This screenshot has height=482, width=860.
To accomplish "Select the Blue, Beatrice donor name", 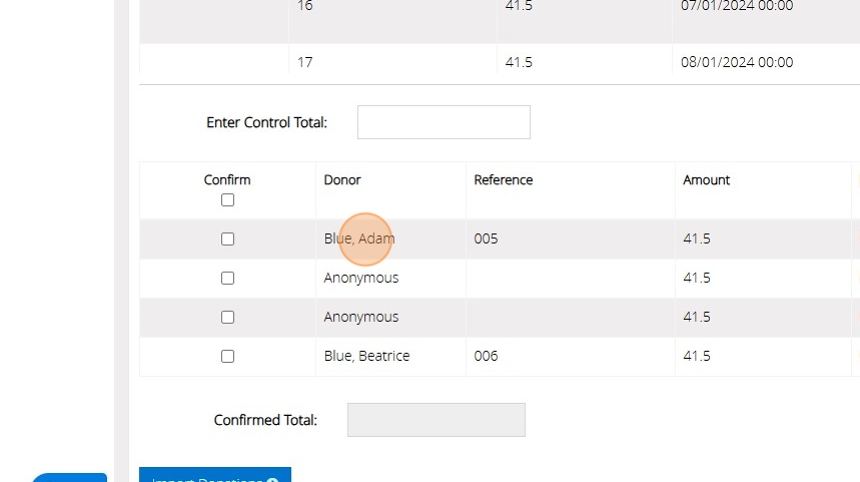I will [x=366, y=356].
